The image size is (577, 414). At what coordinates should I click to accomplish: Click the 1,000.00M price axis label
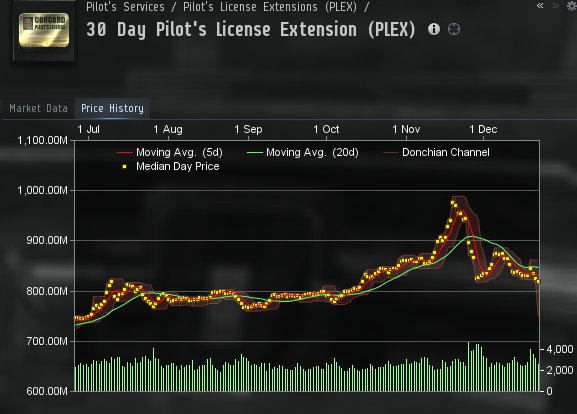pyautogui.click(x=43, y=190)
